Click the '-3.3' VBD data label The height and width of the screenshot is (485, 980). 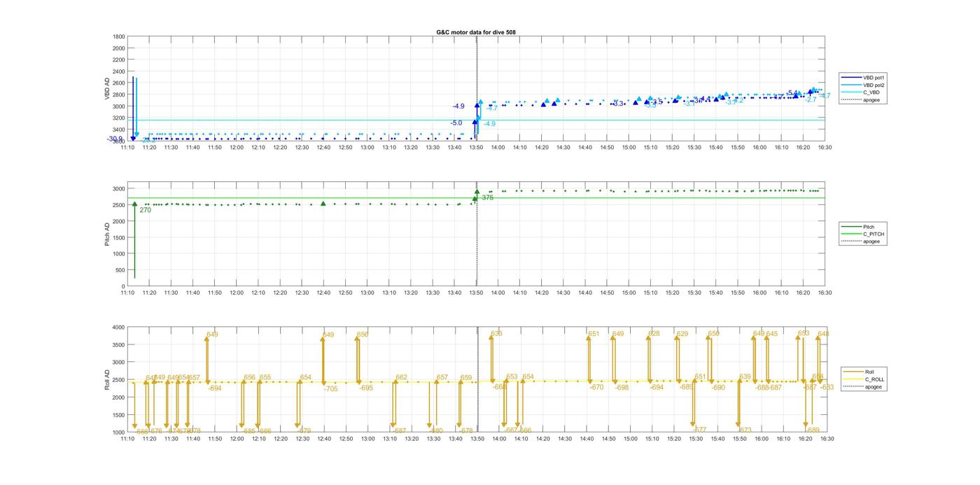click(617, 104)
